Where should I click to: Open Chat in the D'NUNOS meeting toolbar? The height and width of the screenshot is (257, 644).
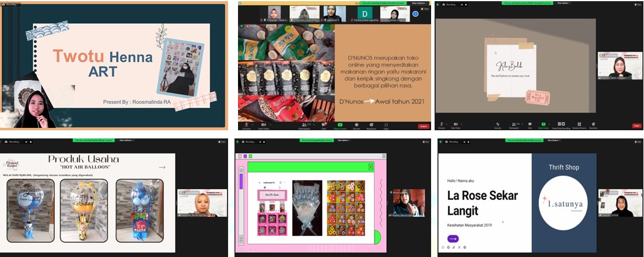tap(323, 125)
